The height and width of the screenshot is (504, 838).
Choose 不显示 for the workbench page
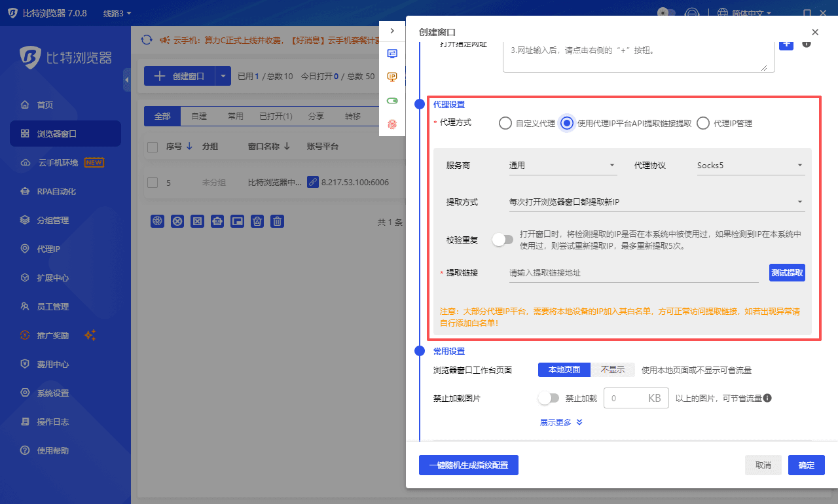pyautogui.click(x=613, y=370)
